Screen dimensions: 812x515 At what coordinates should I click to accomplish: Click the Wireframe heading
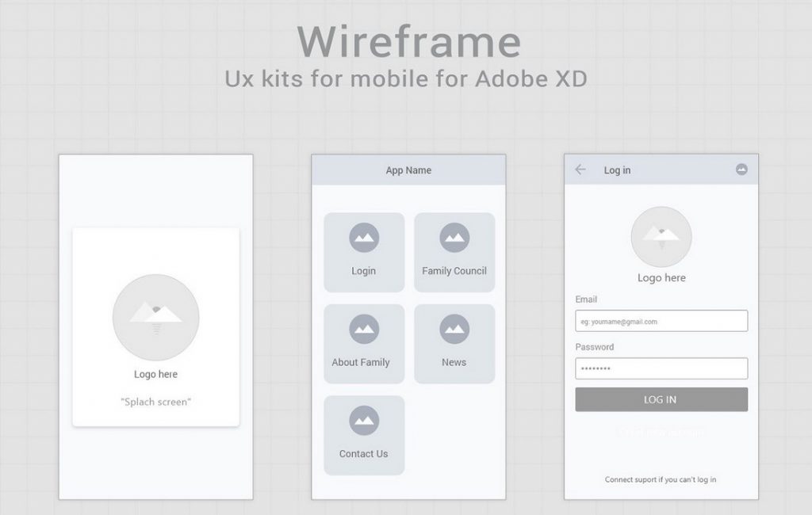click(x=409, y=41)
